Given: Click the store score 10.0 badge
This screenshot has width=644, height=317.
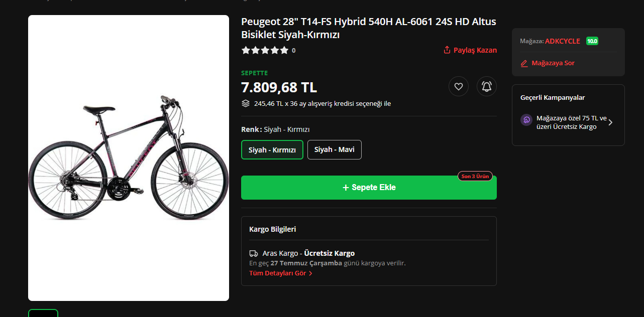Looking at the screenshot, I should 592,41.
